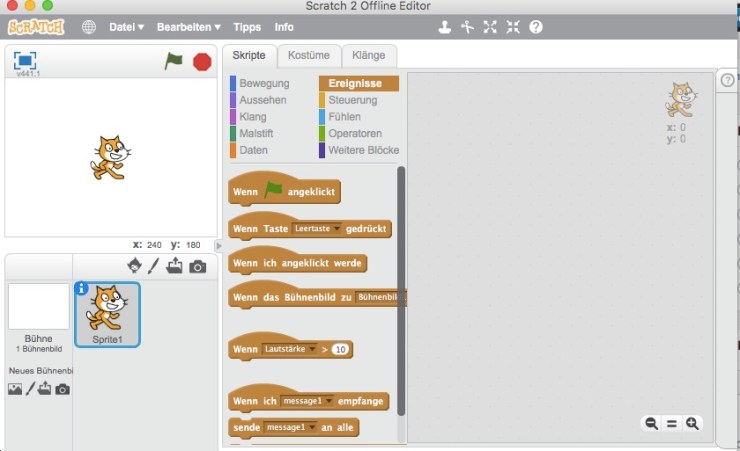Paint new sprite with brush icon
This screenshot has width=740, height=451.
153,266
